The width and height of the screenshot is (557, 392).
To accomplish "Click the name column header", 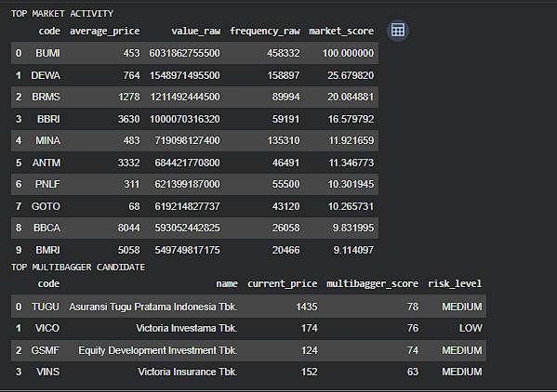I will 227,284.
